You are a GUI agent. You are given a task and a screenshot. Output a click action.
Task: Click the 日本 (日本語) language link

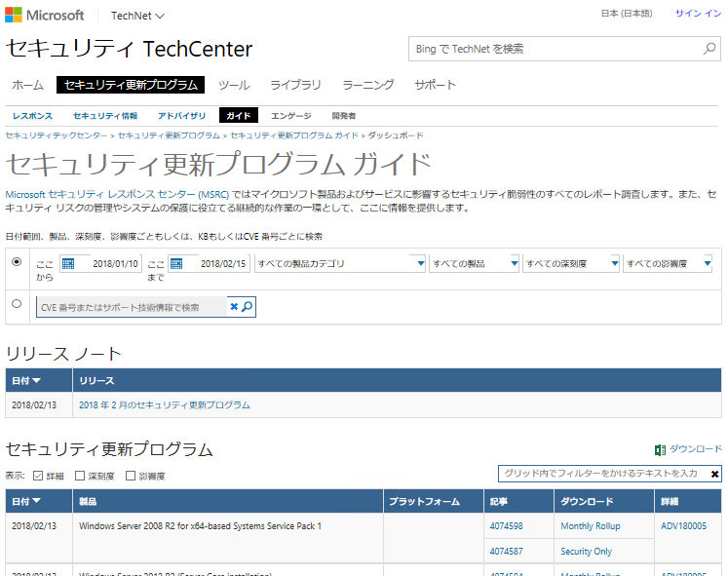point(627,14)
